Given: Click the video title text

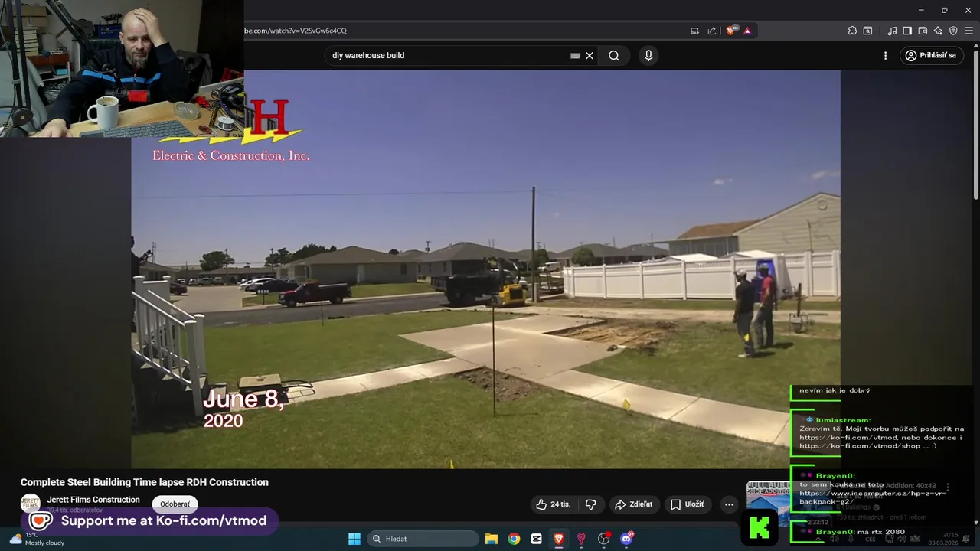Looking at the screenshot, I should pos(145,482).
